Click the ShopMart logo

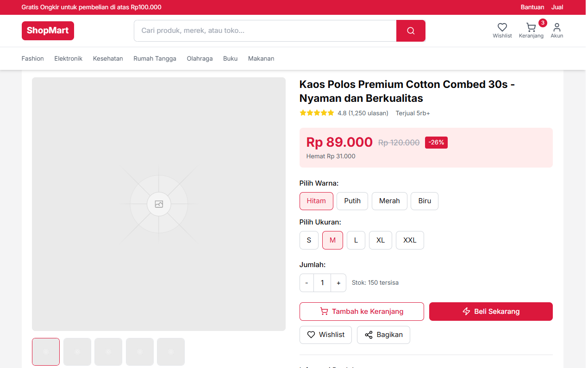tap(48, 31)
